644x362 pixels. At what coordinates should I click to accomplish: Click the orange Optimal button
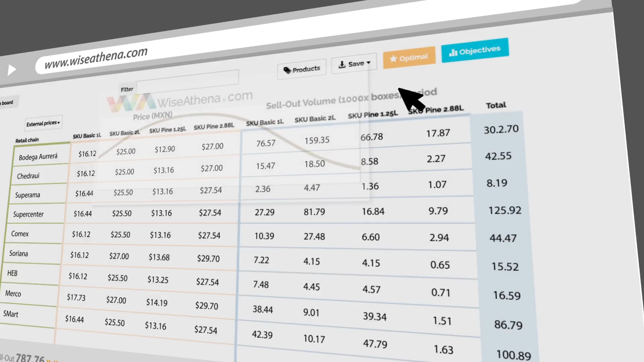409,58
